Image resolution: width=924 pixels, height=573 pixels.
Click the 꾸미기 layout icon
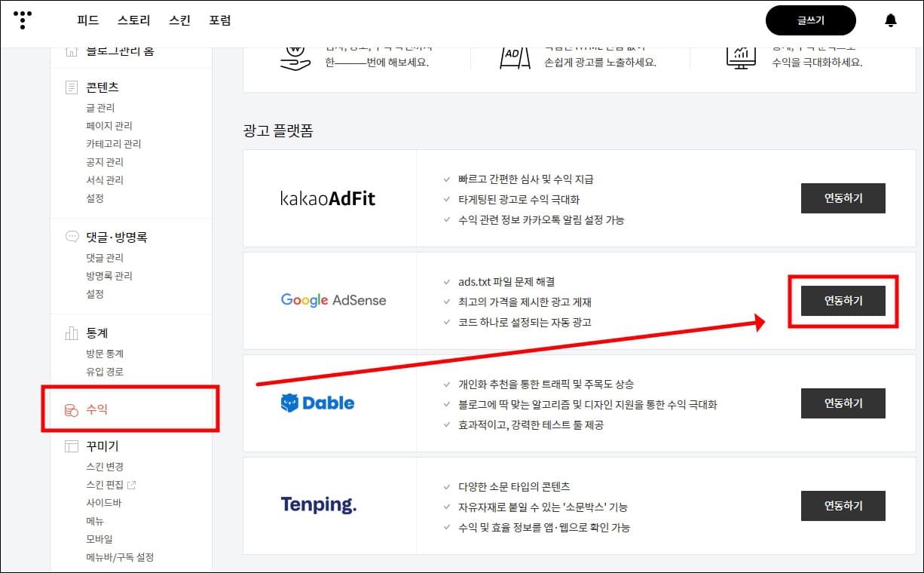[x=72, y=446]
